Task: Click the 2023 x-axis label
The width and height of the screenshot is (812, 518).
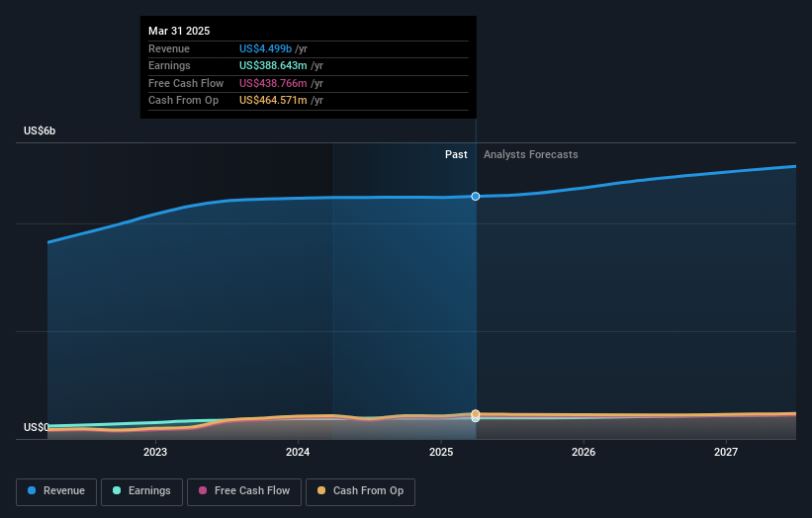Action: (155, 452)
